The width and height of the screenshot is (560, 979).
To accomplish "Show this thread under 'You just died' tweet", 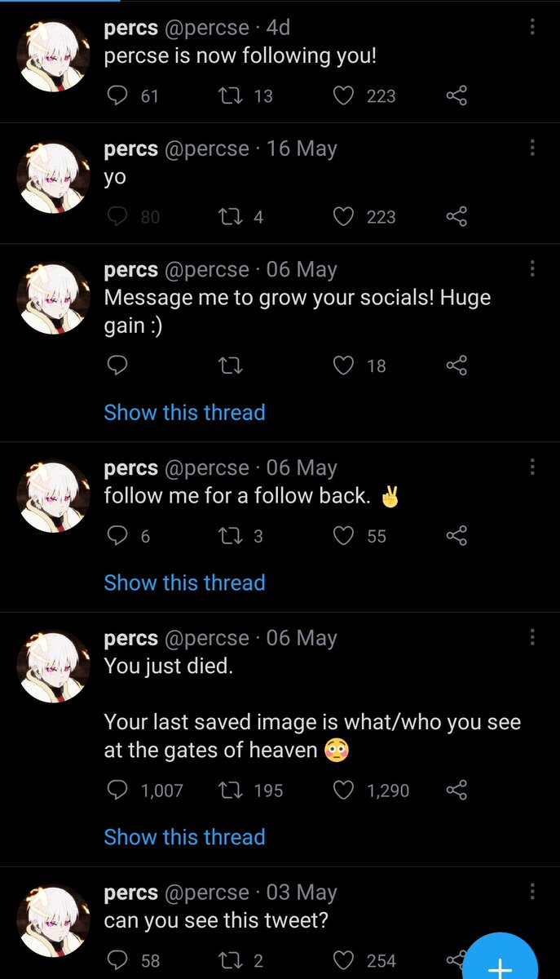I will (184, 837).
